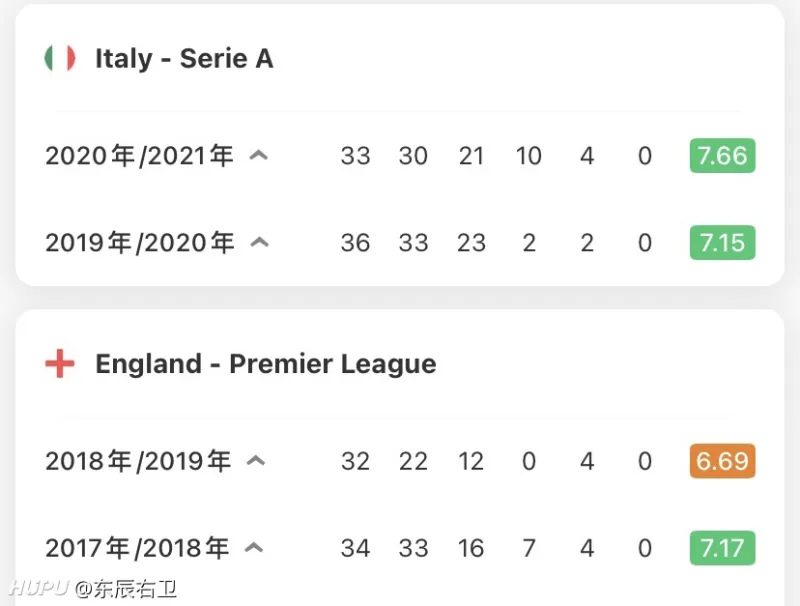Click the orange 6.69 rating badge
The height and width of the screenshot is (606, 800).
(722, 461)
